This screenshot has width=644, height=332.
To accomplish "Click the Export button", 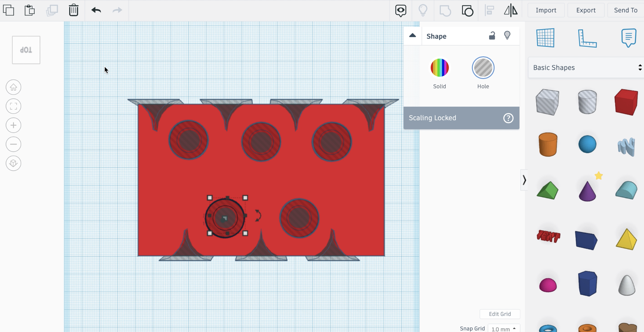I will [x=586, y=10].
